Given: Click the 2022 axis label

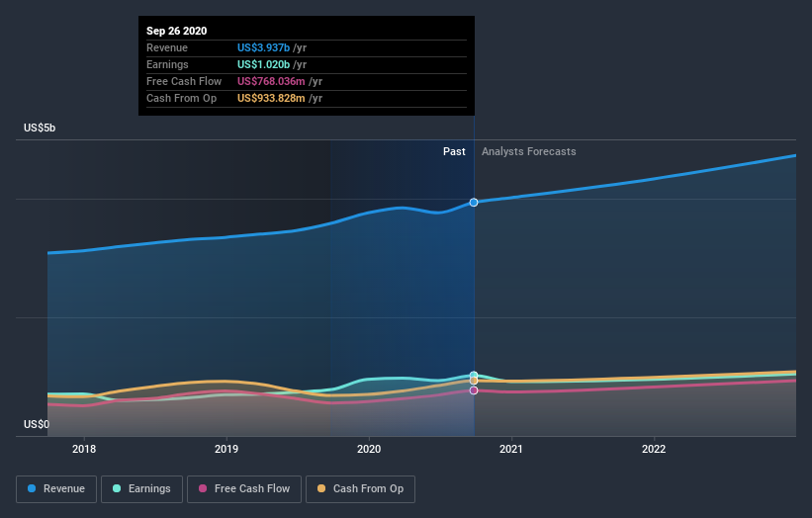Looking at the screenshot, I should pos(654,449).
